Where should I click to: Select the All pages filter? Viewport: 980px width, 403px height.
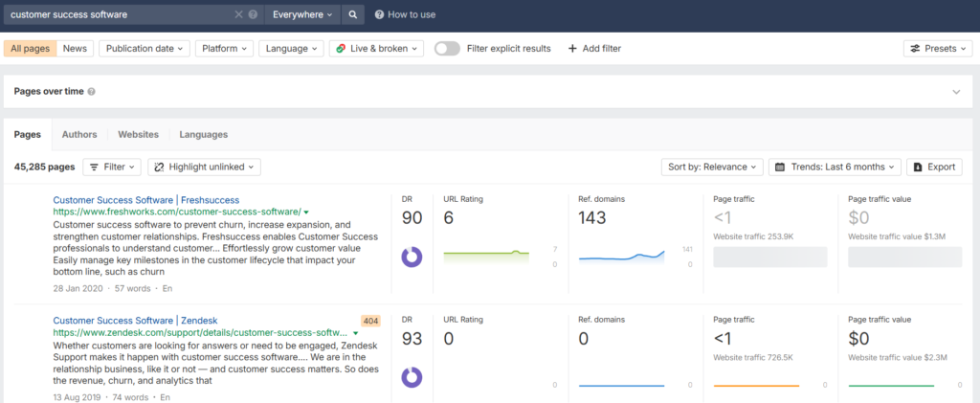pyautogui.click(x=30, y=48)
